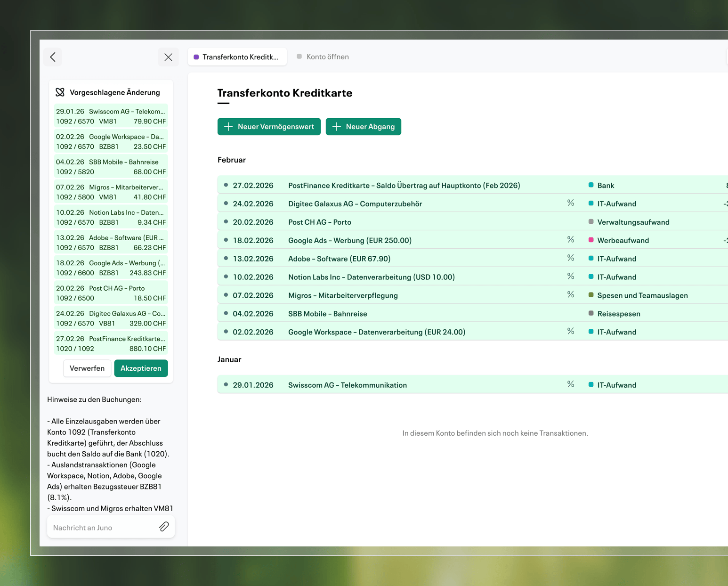This screenshot has height=586, width=728.
Task: Click pink Werbeaufwand color square
Action: click(591, 240)
